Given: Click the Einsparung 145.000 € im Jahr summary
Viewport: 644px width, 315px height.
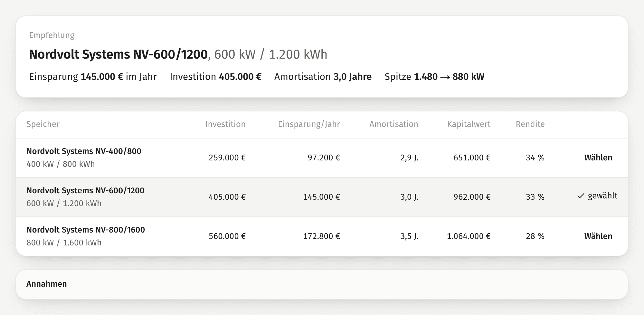Looking at the screenshot, I should [93, 77].
